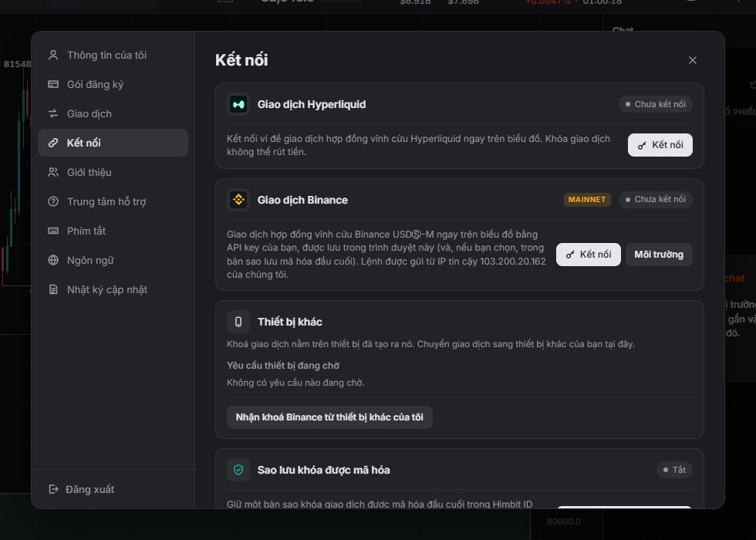Click Sao lưu khóa được mã hóa heading
Image resolution: width=756 pixels, height=540 pixels.
pos(323,470)
